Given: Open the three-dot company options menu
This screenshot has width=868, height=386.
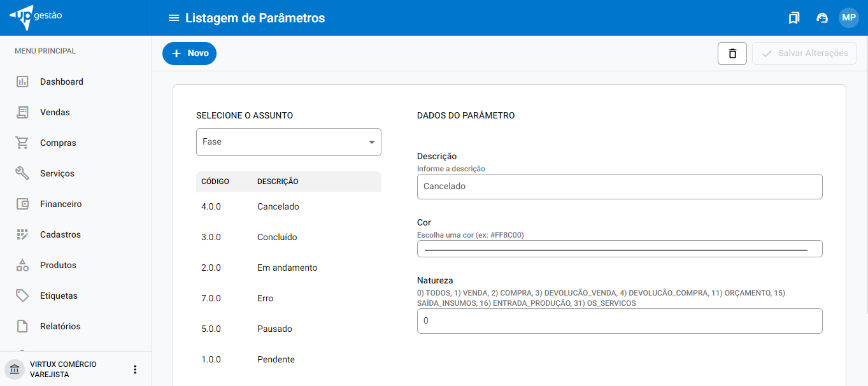Looking at the screenshot, I should pyautogui.click(x=134, y=369).
